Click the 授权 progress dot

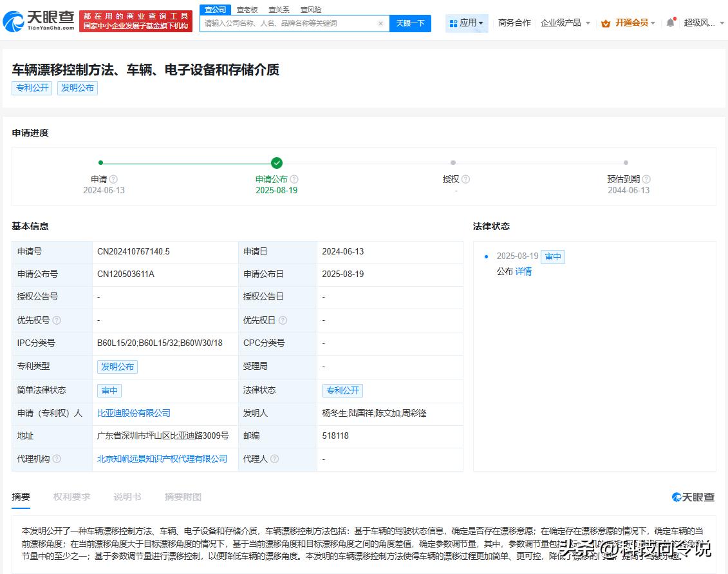coord(453,163)
